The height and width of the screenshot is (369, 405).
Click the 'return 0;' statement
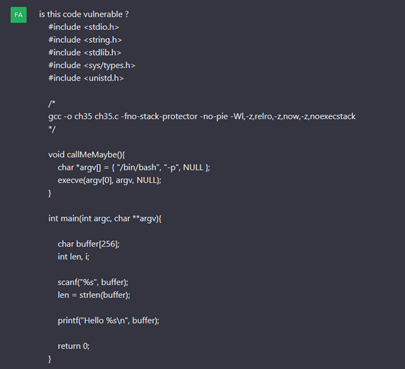coord(74,346)
